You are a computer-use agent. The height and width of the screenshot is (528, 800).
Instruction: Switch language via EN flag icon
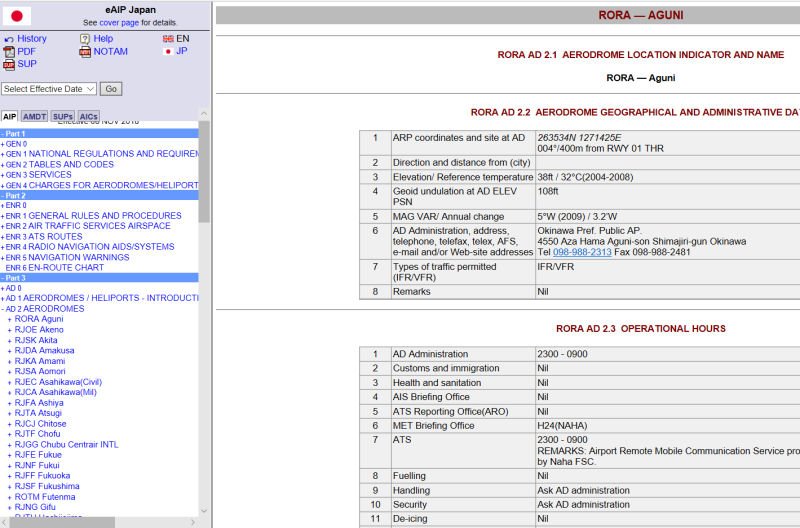pos(168,39)
